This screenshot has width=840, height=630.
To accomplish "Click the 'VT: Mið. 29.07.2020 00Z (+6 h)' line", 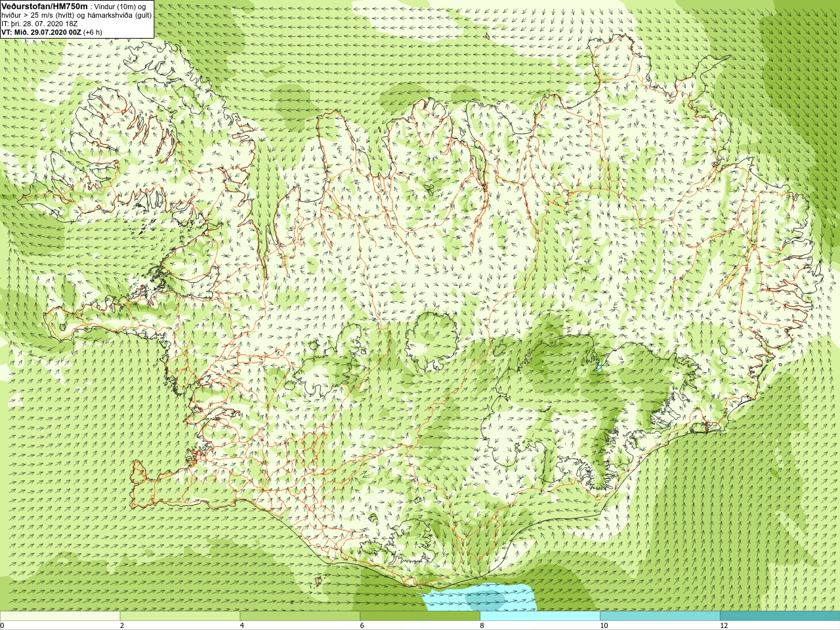I will tap(52, 32).
